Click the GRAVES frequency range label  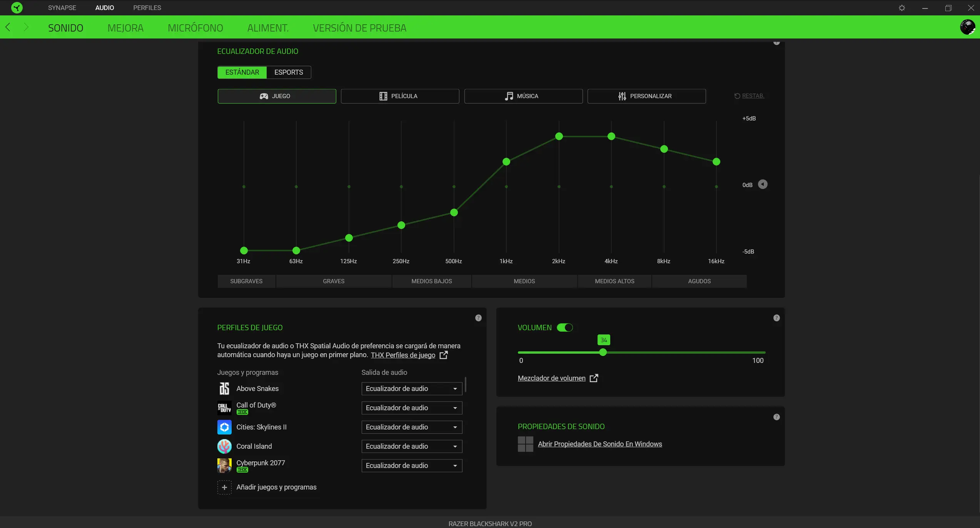(334, 281)
